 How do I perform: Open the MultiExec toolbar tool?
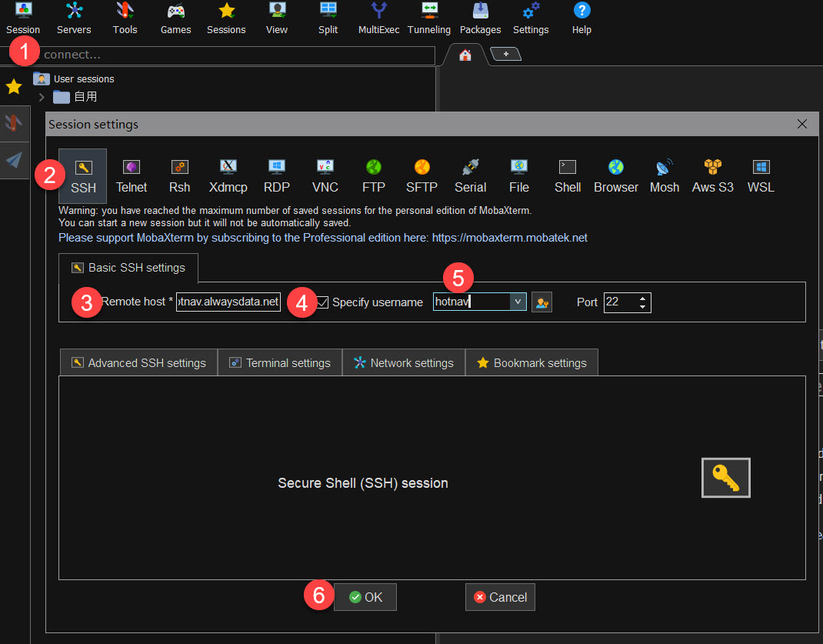[x=378, y=18]
